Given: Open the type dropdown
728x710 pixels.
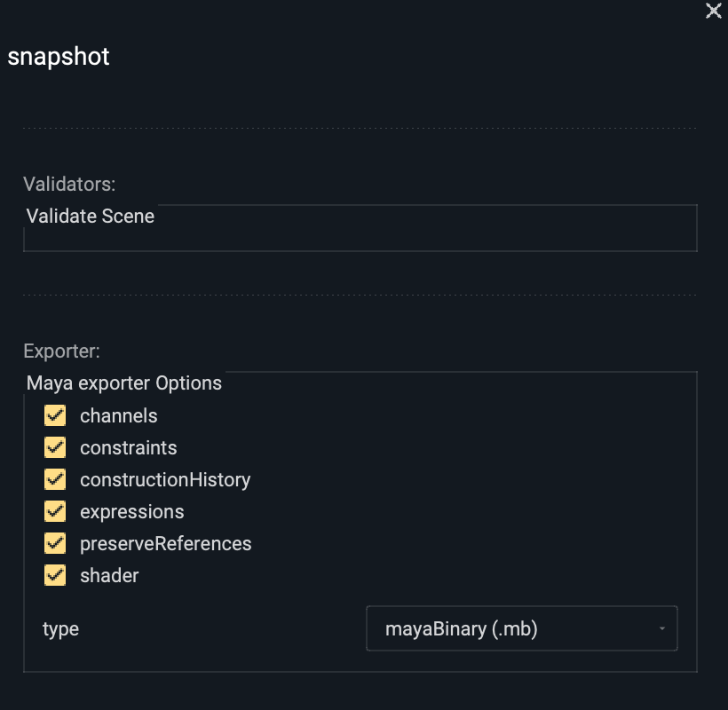Looking at the screenshot, I should click(x=521, y=628).
